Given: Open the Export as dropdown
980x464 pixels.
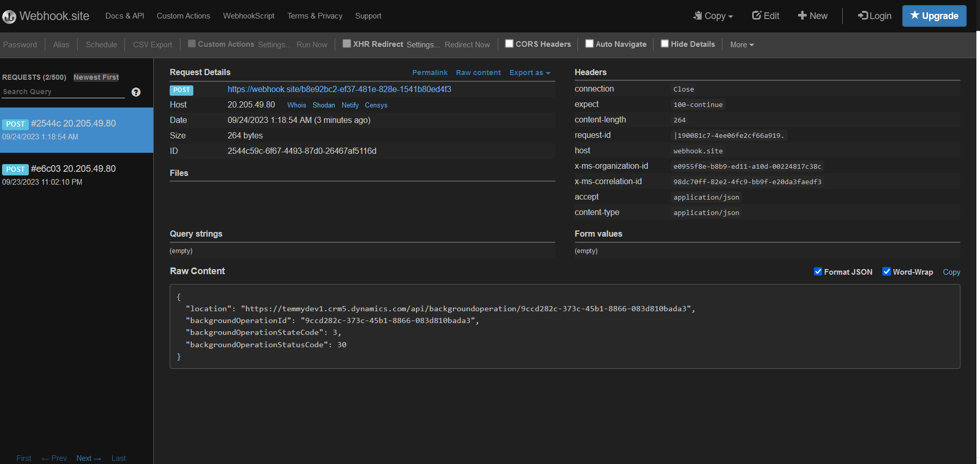Looking at the screenshot, I should (530, 73).
